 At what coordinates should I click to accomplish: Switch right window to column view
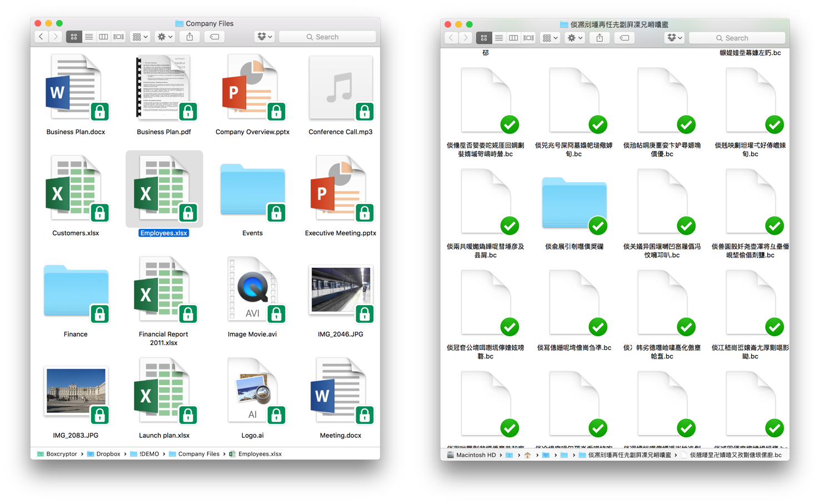(513, 38)
